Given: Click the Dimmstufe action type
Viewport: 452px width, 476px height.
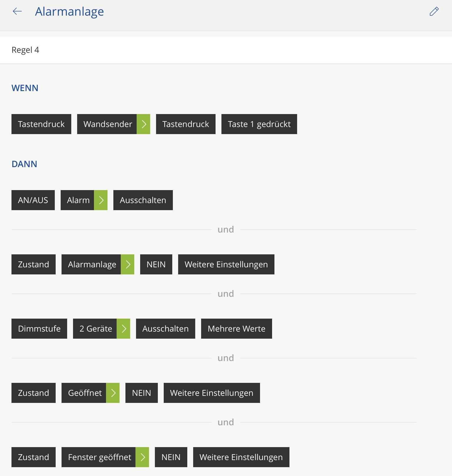Looking at the screenshot, I should 39,329.
